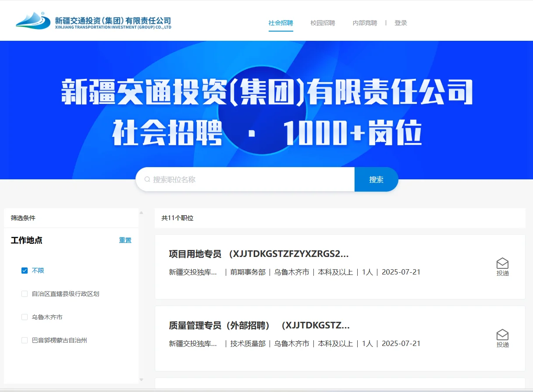The height and width of the screenshot is (392, 533).
Task: Click the envelope 投递 icon for 质量管理专员
Action: (502, 339)
